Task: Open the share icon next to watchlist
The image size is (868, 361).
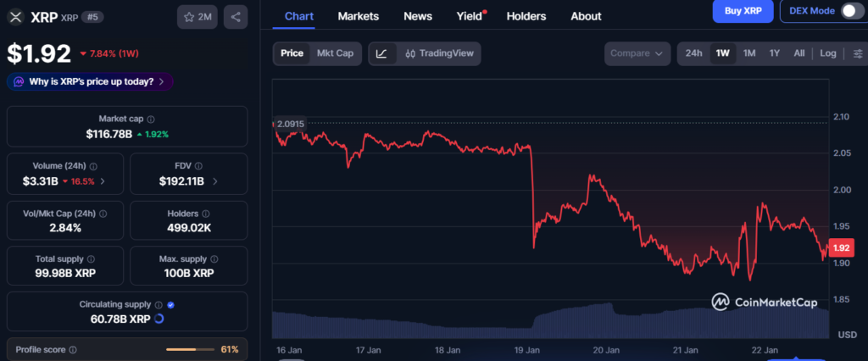Action: click(x=235, y=16)
